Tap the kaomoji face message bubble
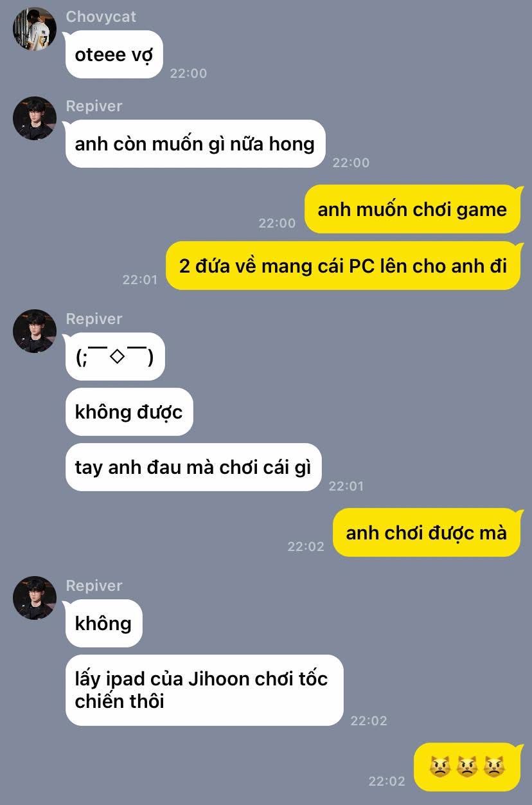The image size is (532, 805). pos(115,356)
